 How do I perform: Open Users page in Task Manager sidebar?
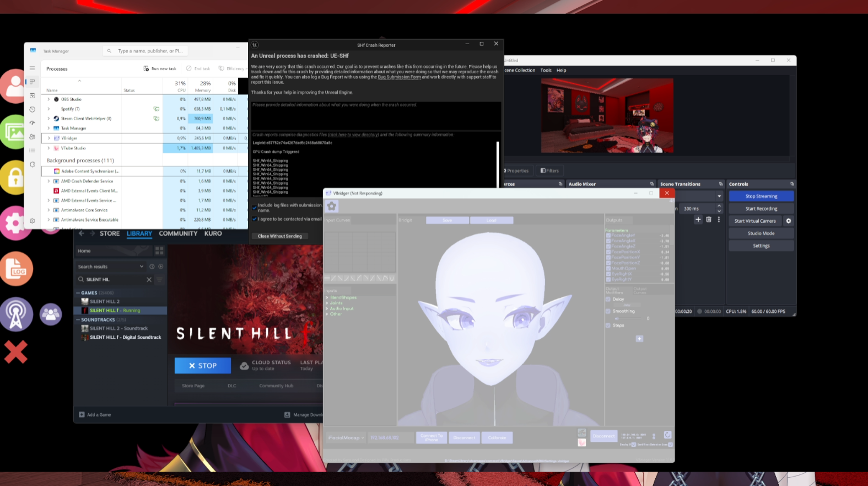point(32,137)
